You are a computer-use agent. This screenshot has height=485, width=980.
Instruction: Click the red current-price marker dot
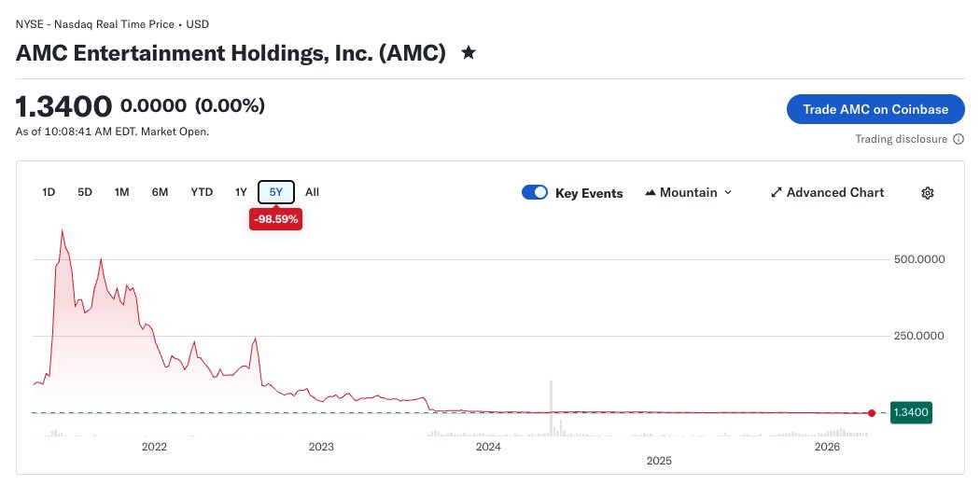pyautogui.click(x=871, y=412)
